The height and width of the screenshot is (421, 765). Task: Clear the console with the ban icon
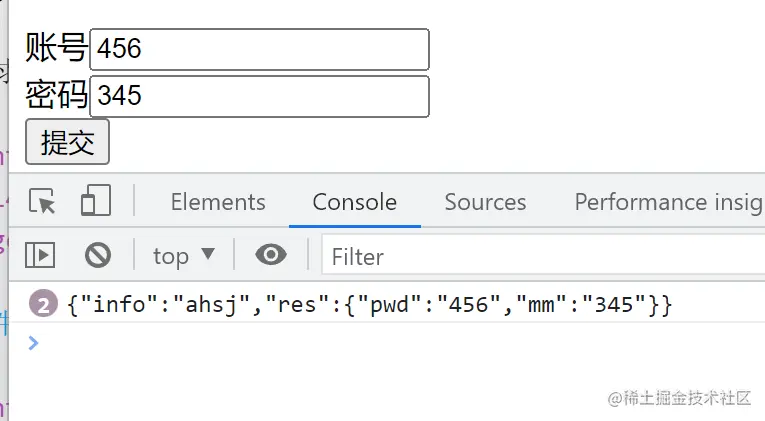point(97,255)
